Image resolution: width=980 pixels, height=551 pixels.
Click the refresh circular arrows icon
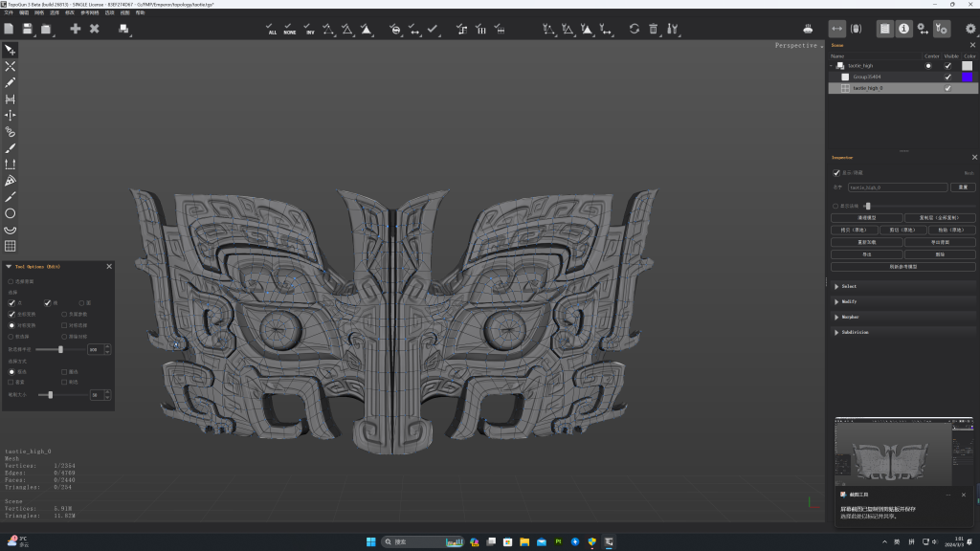(x=635, y=29)
